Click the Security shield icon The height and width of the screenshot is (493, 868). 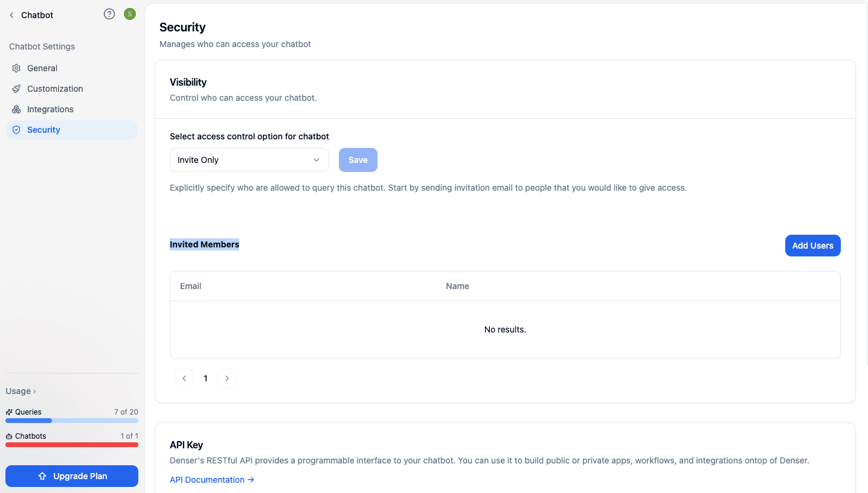point(16,130)
